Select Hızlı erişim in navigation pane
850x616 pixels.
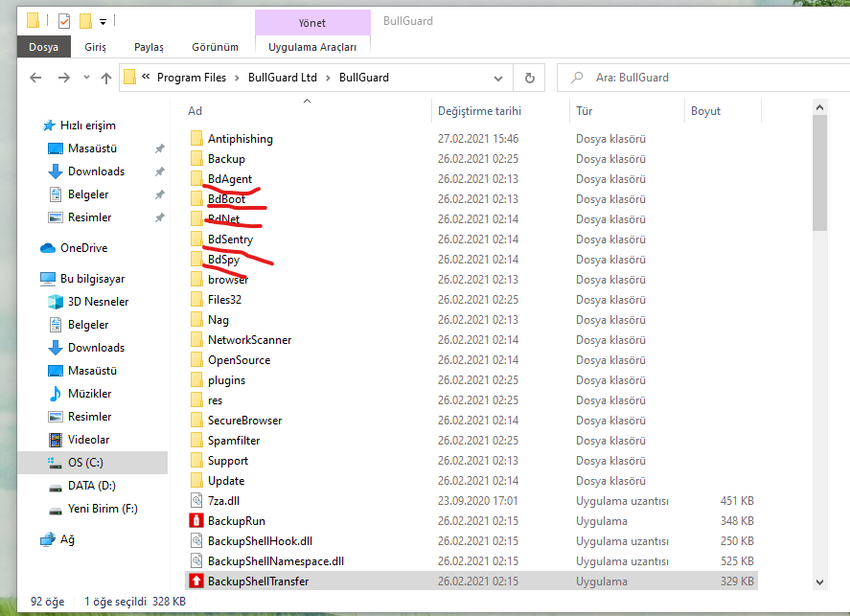click(x=87, y=125)
